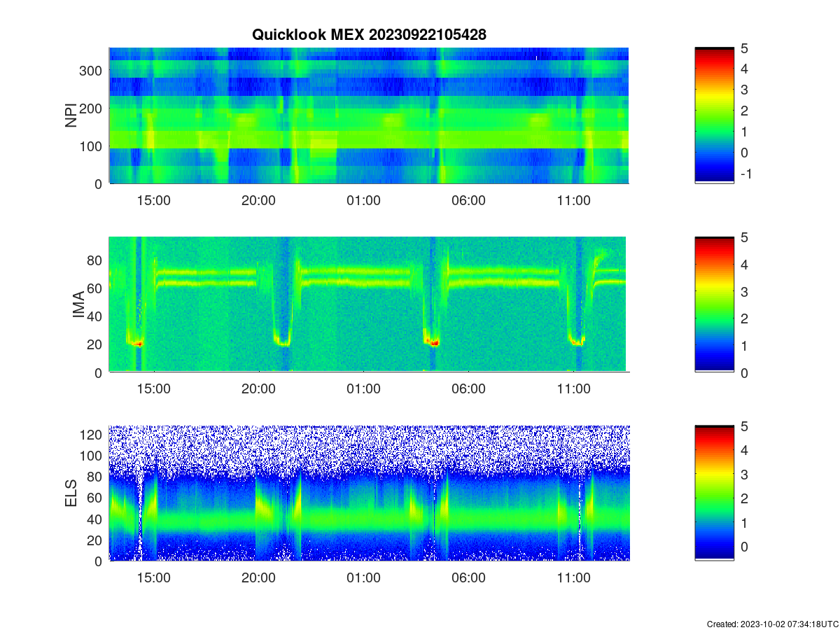Click the NPI axis label
This screenshot has height=630, width=840.
pyautogui.click(x=71, y=115)
